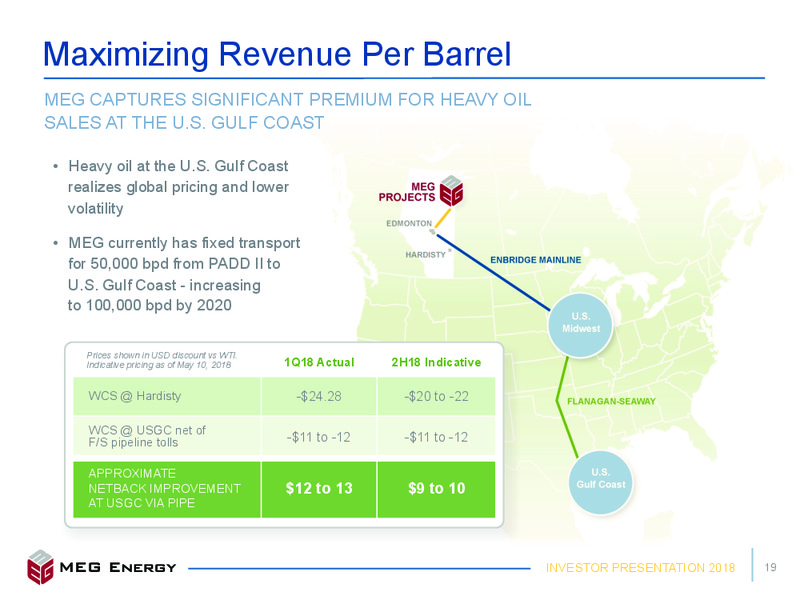800x600 pixels.
Task: Click the "WCS @ Hardisty" row label
Action: click(x=135, y=396)
